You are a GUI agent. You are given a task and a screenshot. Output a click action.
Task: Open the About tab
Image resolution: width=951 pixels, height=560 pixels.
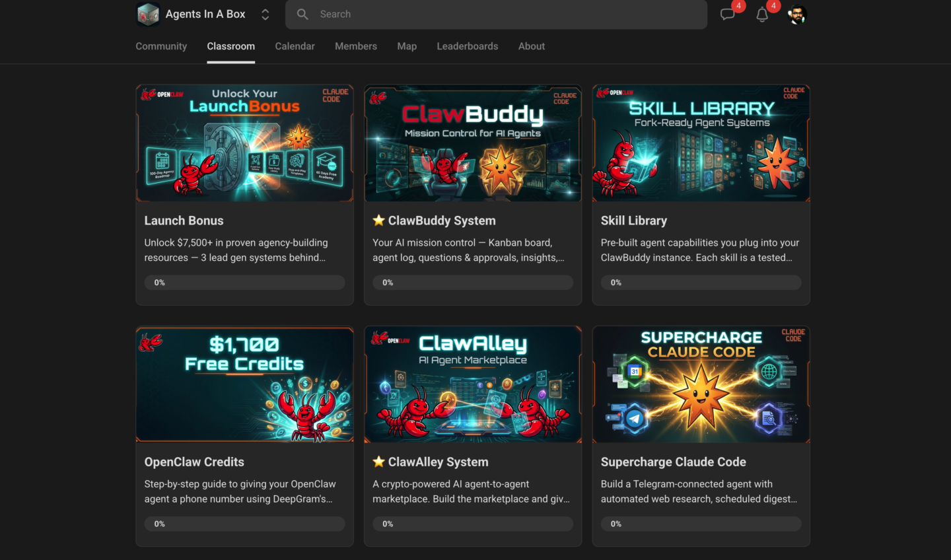532,46
